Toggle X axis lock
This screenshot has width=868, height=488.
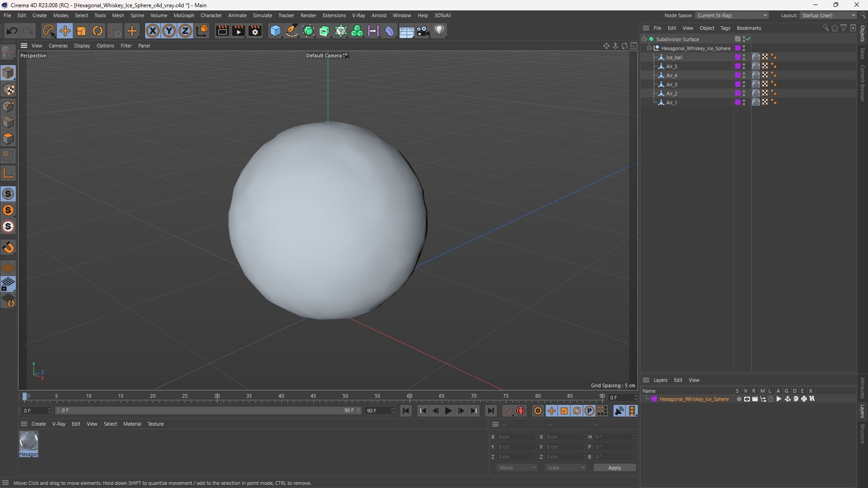pos(153,31)
